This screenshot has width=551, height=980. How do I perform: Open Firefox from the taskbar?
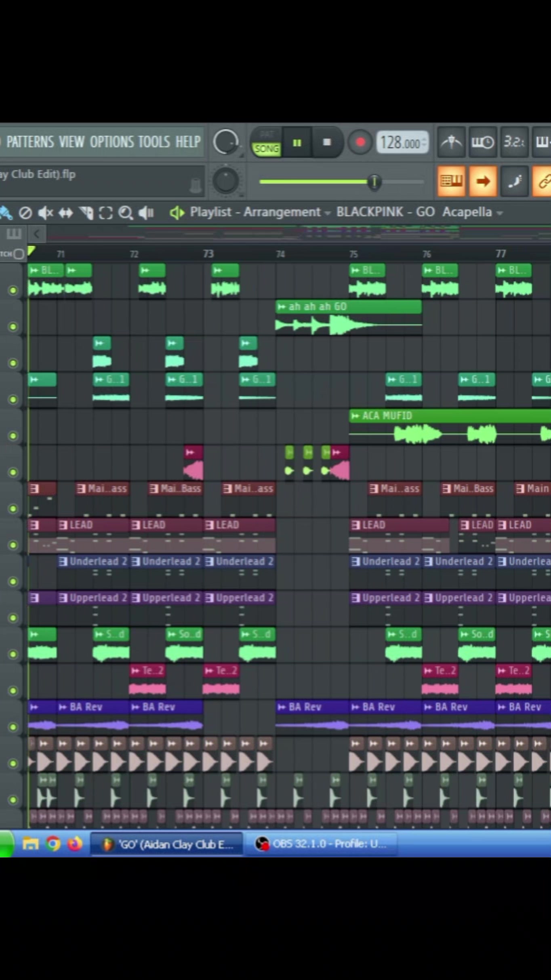click(x=75, y=844)
